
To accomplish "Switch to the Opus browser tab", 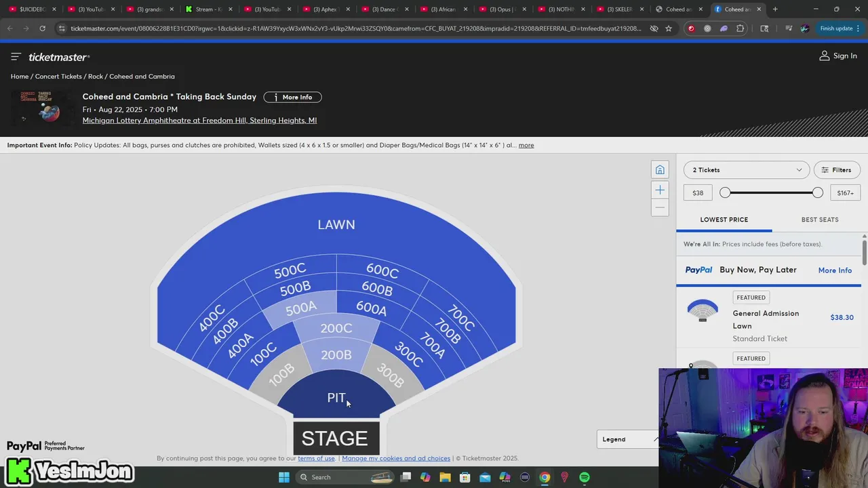I will pyautogui.click(x=501, y=9).
